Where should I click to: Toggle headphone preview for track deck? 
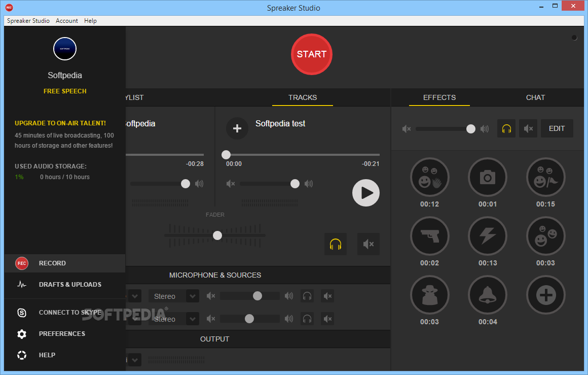click(x=335, y=244)
